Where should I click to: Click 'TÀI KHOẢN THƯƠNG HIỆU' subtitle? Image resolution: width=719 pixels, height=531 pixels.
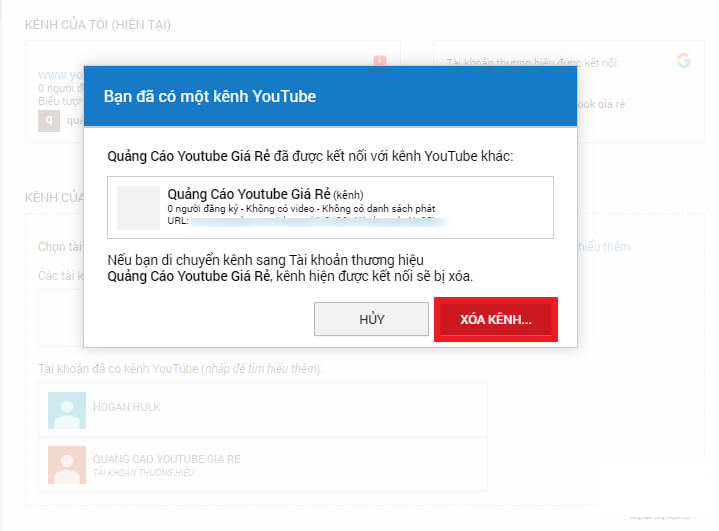pyautogui.click(x=144, y=472)
